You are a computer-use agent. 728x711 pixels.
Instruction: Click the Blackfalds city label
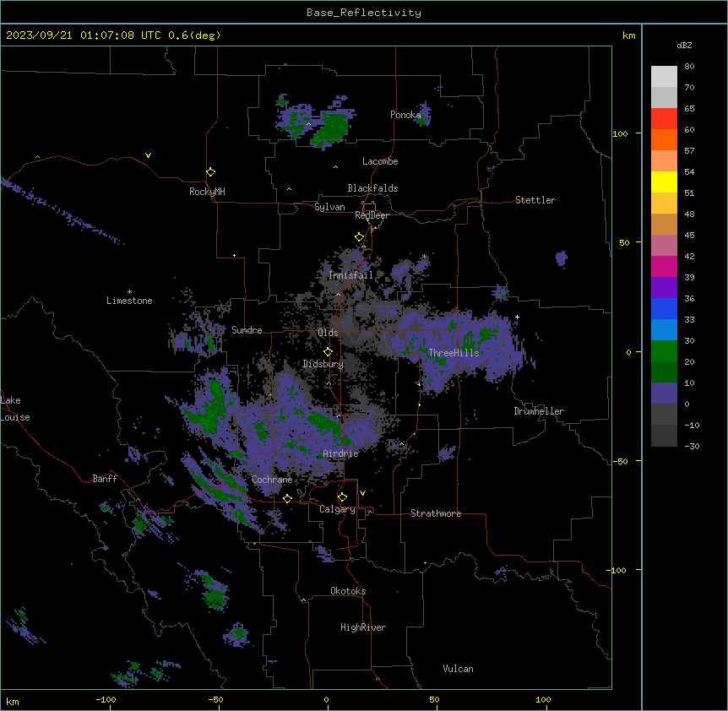click(x=372, y=188)
